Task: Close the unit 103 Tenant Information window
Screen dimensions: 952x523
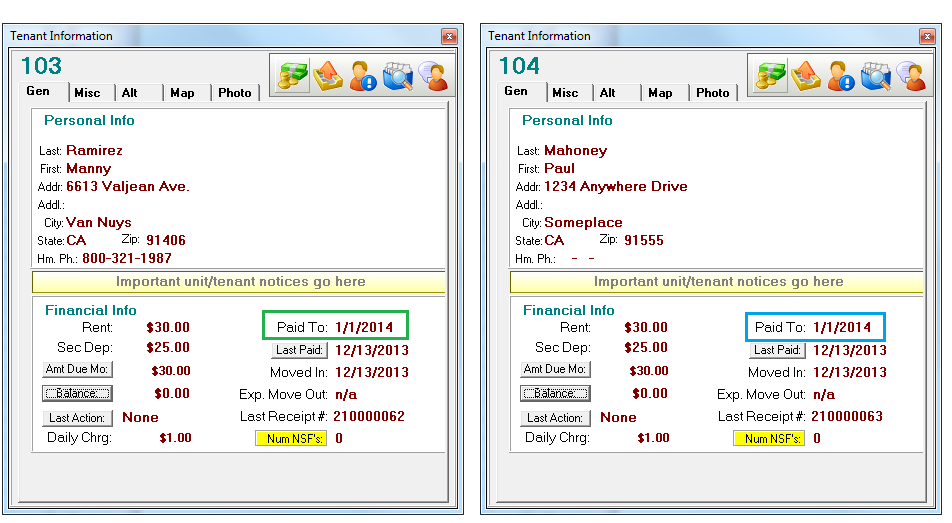Action: (x=449, y=36)
